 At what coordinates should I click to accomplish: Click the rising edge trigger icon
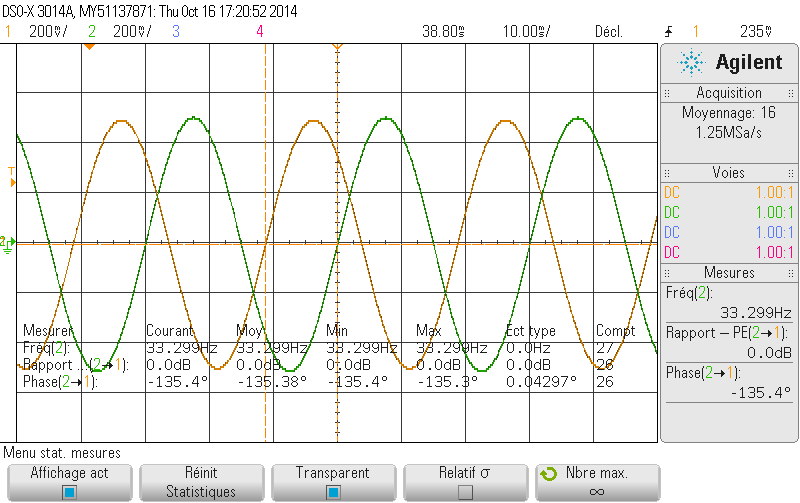(667, 31)
